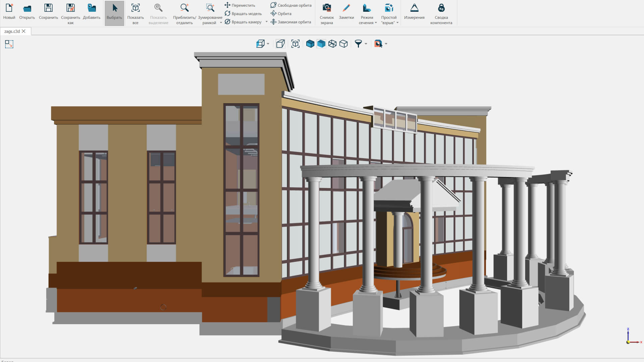Click the Переместить pan command
This screenshot has height=362, width=644.
point(239,5)
